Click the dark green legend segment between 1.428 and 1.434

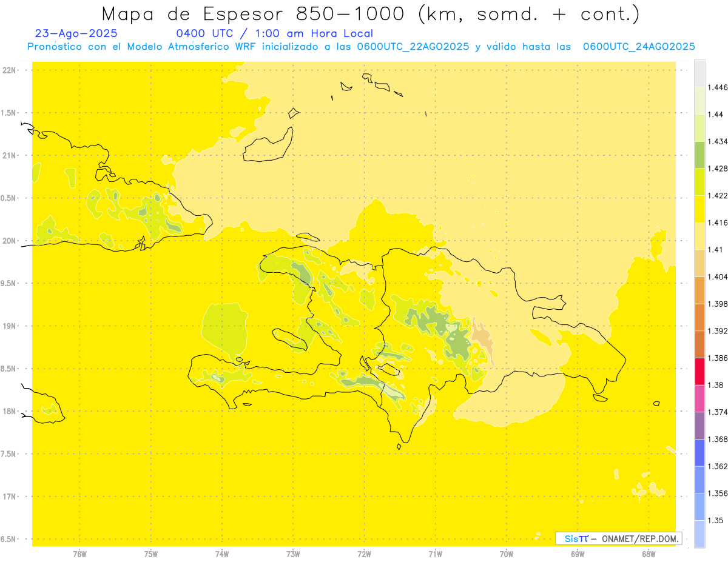click(699, 155)
